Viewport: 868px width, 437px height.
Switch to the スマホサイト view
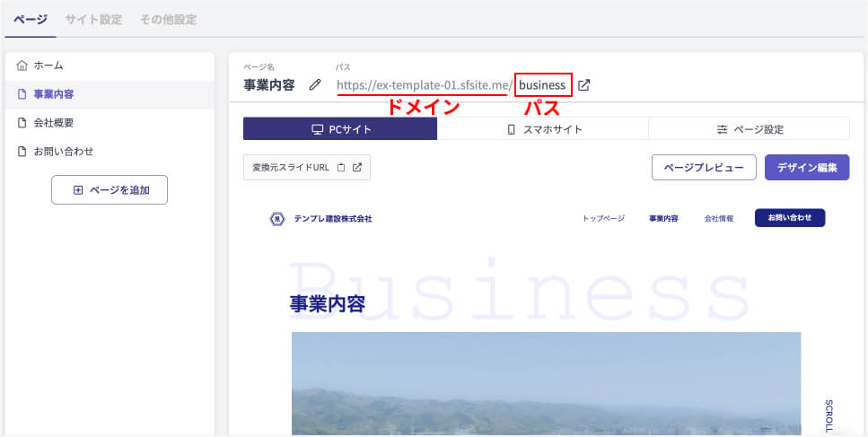[543, 129]
